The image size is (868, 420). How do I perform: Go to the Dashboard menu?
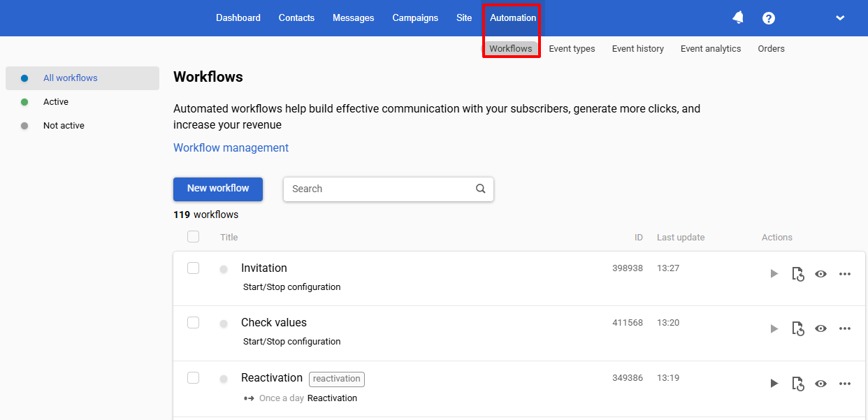[x=238, y=18]
